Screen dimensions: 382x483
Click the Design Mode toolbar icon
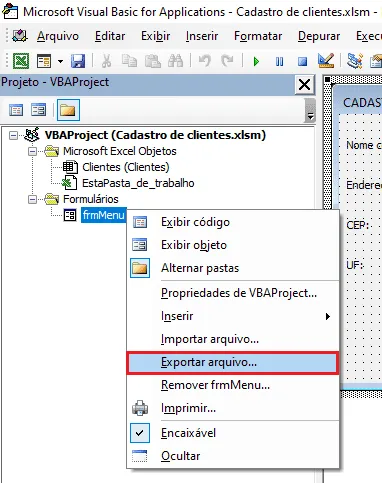coord(326,61)
